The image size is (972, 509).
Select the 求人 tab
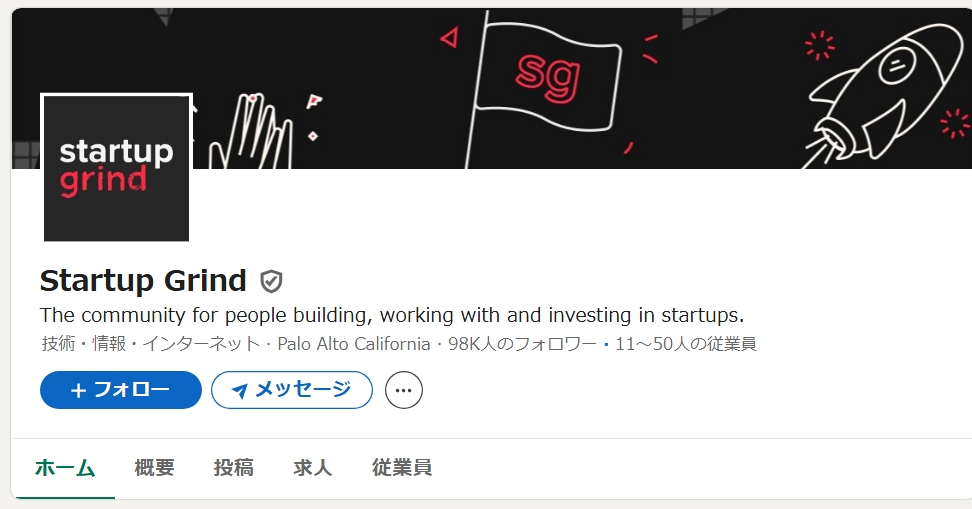click(313, 468)
